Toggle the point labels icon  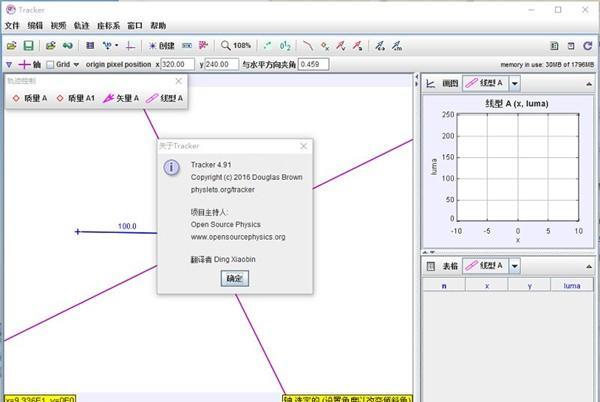point(285,46)
